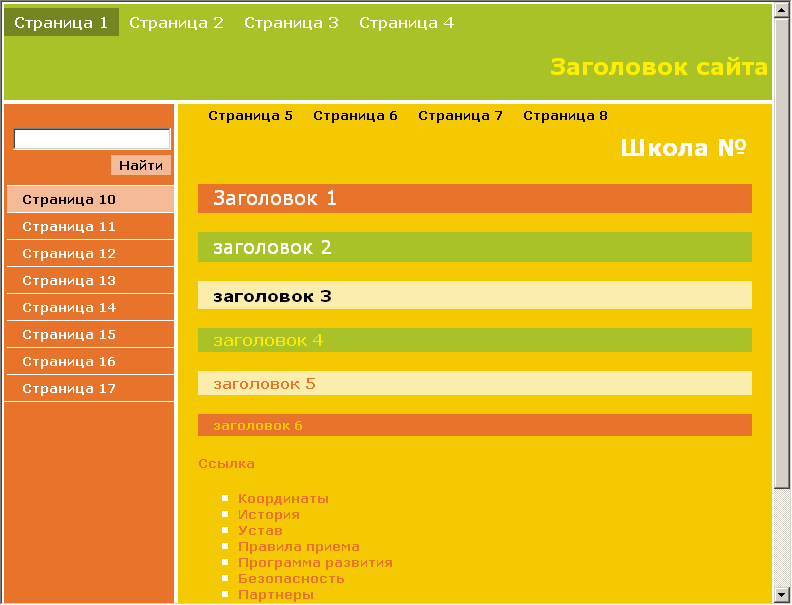Go to Страница 17 in the sidebar

click(x=69, y=388)
